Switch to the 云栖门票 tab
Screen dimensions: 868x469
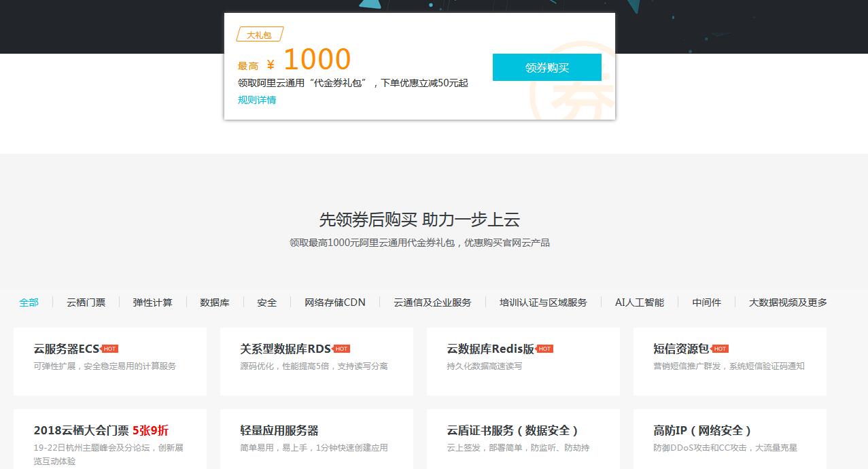(86, 302)
